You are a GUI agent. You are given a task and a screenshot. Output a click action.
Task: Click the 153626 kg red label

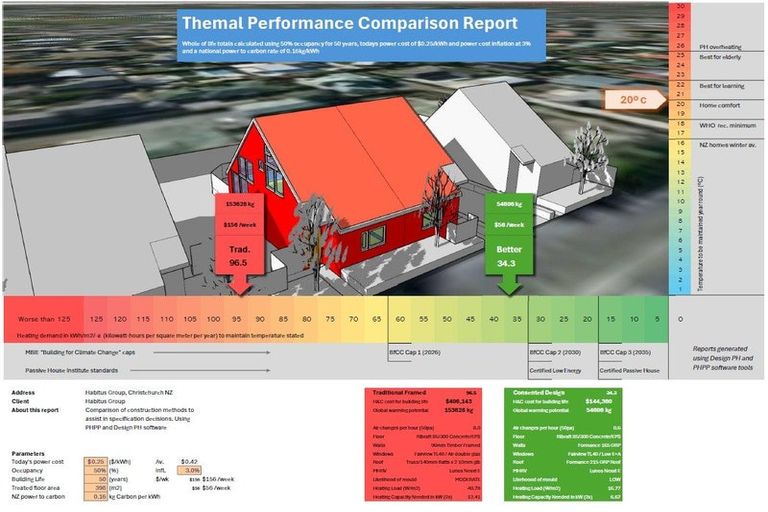click(238, 203)
